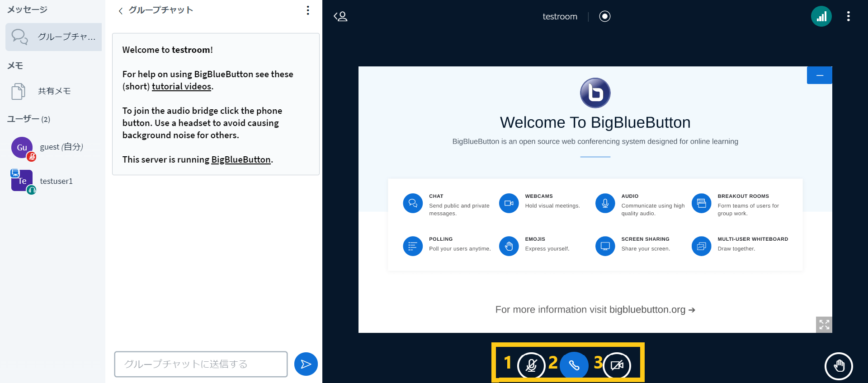
Task: Minimize the presentation with the blue button
Action: click(x=819, y=75)
